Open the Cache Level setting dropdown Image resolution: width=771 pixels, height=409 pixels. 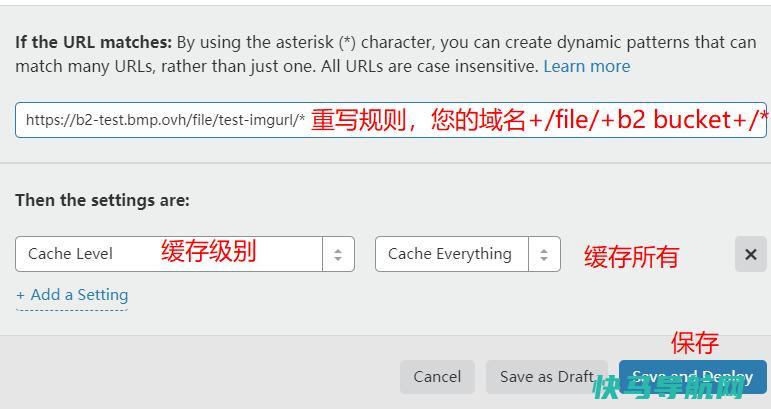[185, 254]
